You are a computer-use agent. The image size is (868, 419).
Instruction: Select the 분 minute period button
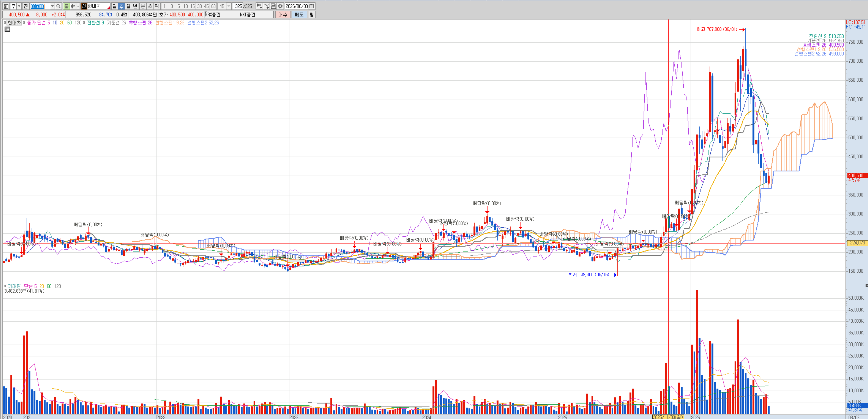click(x=143, y=6)
